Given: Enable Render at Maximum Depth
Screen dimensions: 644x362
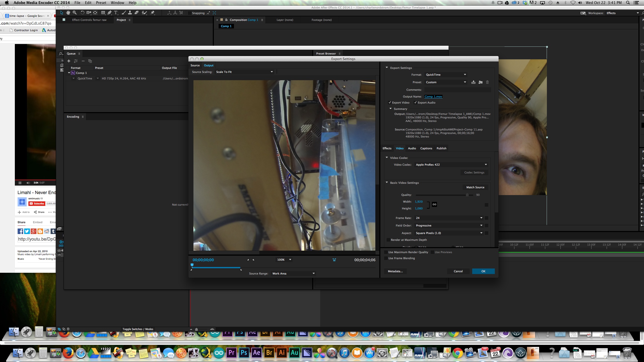Looking at the screenshot, I should coord(388,240).
